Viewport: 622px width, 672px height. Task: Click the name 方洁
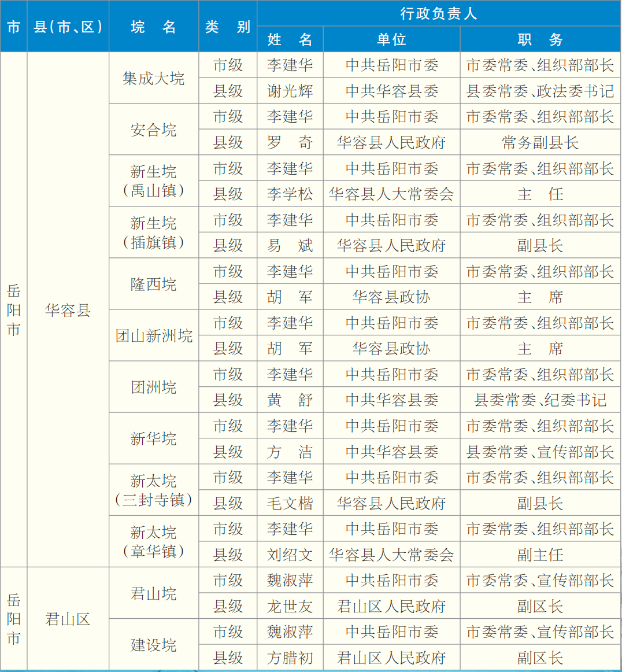pos(290,451)
